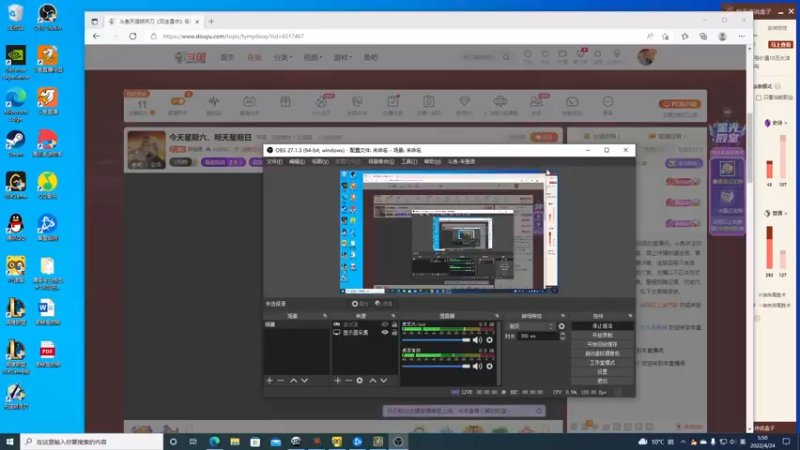Mute the Desktop Audio speaker icon

click(477, 366)
